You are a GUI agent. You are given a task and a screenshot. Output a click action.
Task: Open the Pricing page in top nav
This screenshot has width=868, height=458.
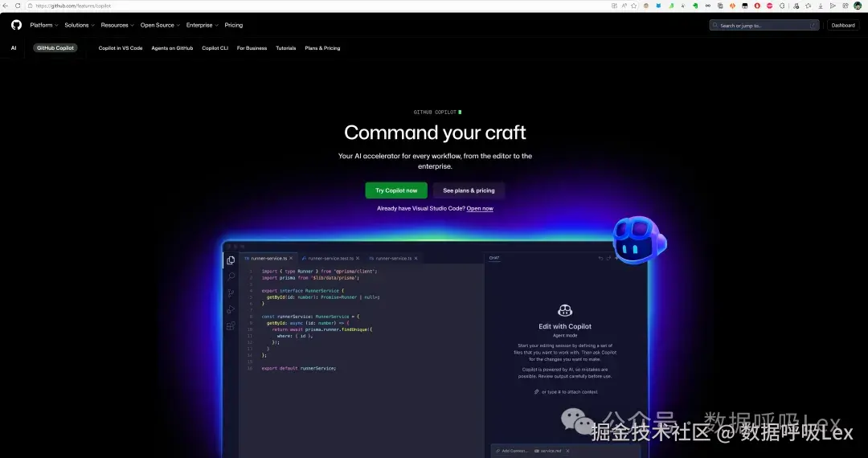click(234, 25)
